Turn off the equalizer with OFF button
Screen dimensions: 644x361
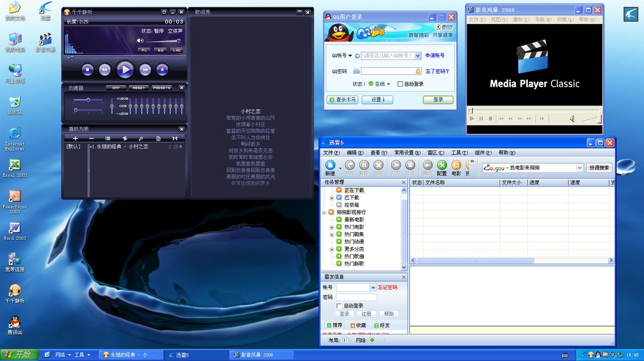[x=116, y=88]
